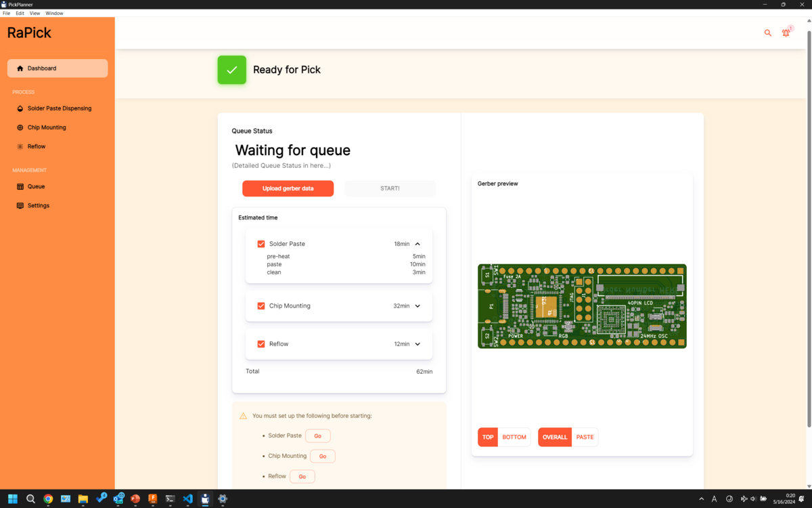812x508 pixels.
Task: Switch Gerber preview to BOTTOM side
Action: coord(514,437)
